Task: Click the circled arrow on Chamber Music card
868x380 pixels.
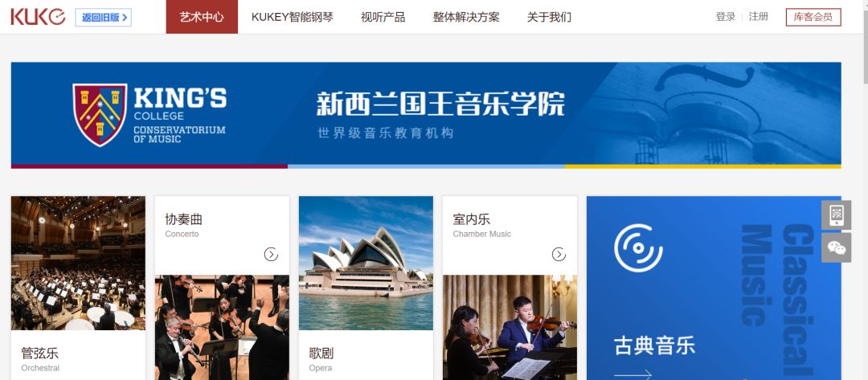Action: (x=559, y=254)
